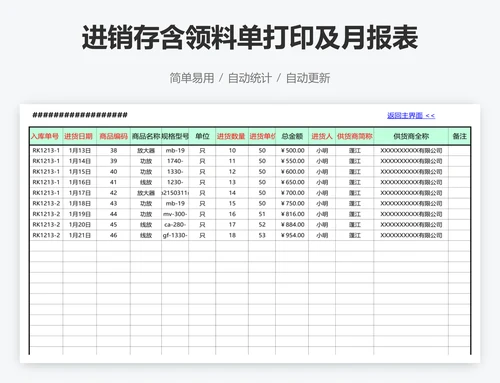Select the date cell 1月14日
The width and height of the screenshot is (500, 383).
tap(79, 161)
